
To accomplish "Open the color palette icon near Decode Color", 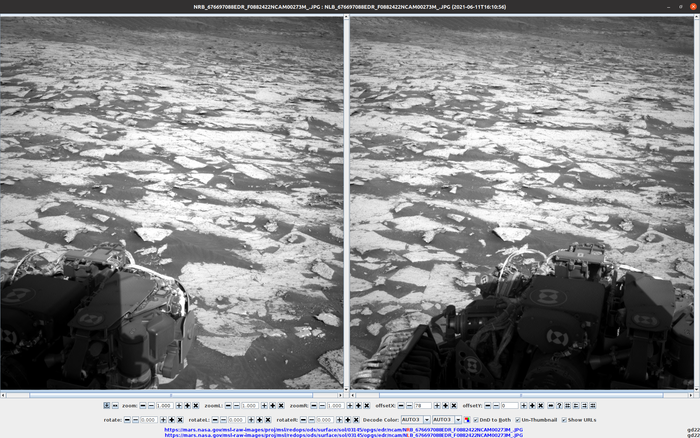I will point(466,419).
